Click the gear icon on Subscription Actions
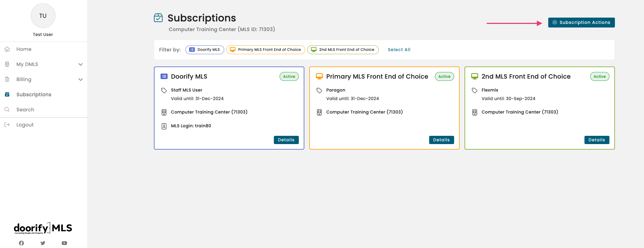 coord(555,22)
